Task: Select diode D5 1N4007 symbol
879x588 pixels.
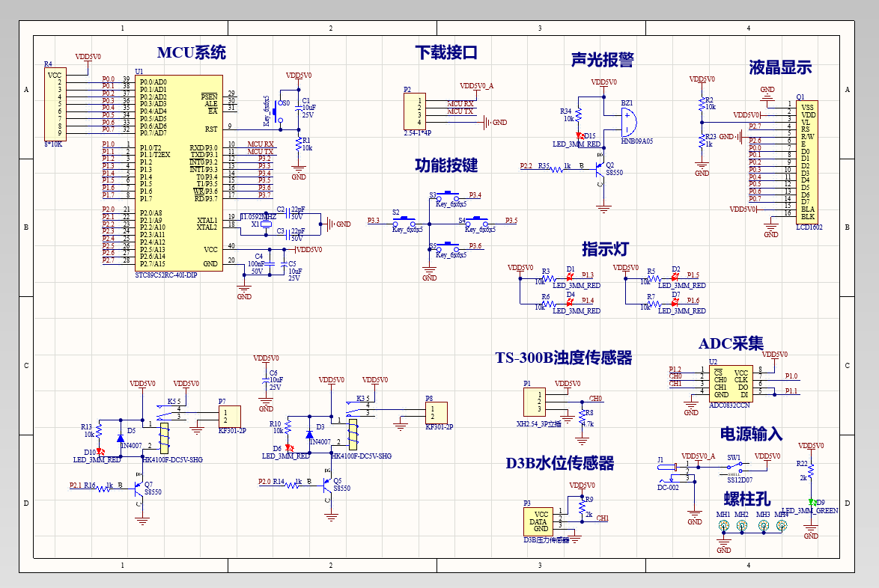Action: click(120, 438)
